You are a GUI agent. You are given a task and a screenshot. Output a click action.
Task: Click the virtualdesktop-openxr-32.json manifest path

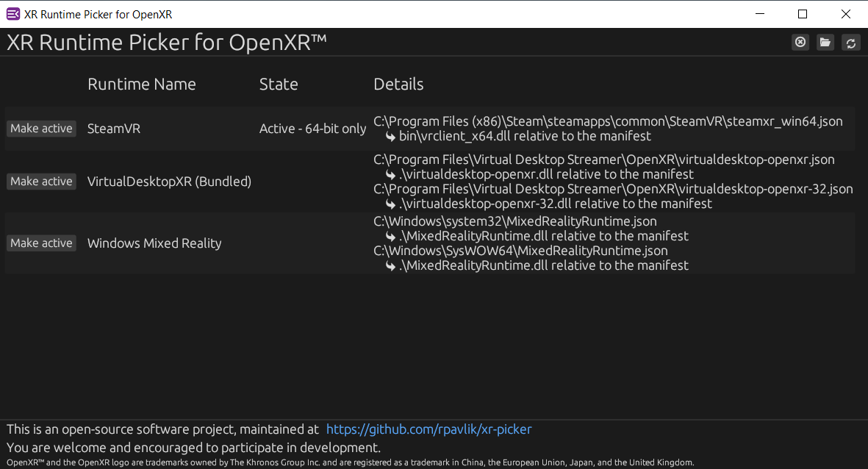[x=613, y=189]
